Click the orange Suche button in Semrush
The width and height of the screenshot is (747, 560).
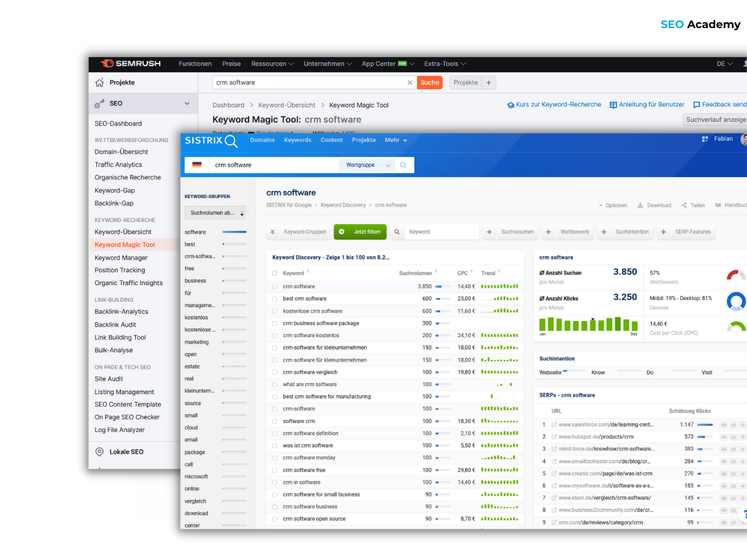pos(430,82)
